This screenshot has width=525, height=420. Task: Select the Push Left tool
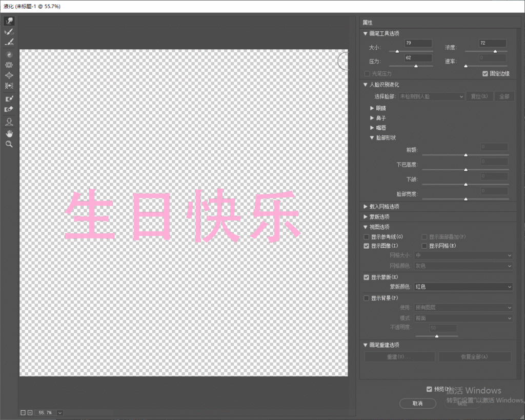[9, 86]
